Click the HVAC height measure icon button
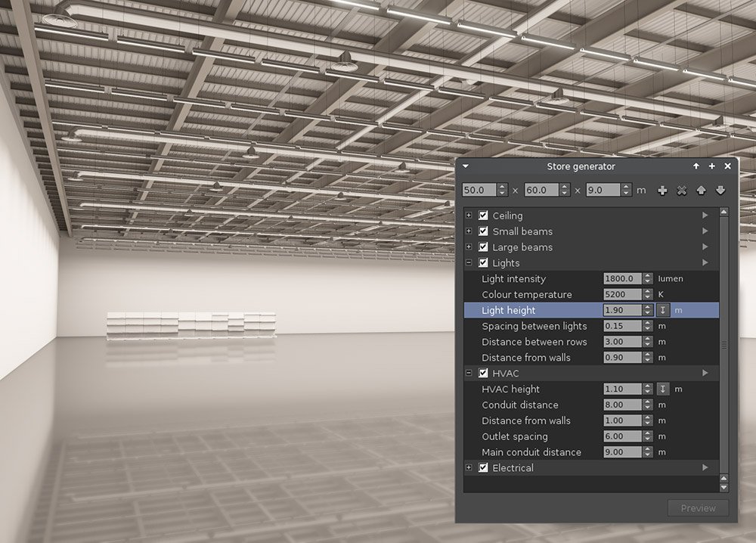 coord(663,389)
